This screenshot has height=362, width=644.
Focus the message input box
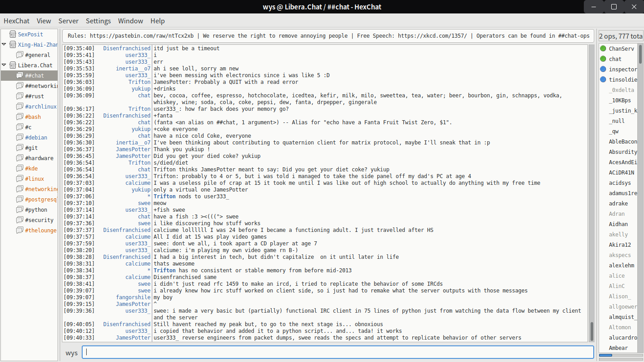coord(338,353)
